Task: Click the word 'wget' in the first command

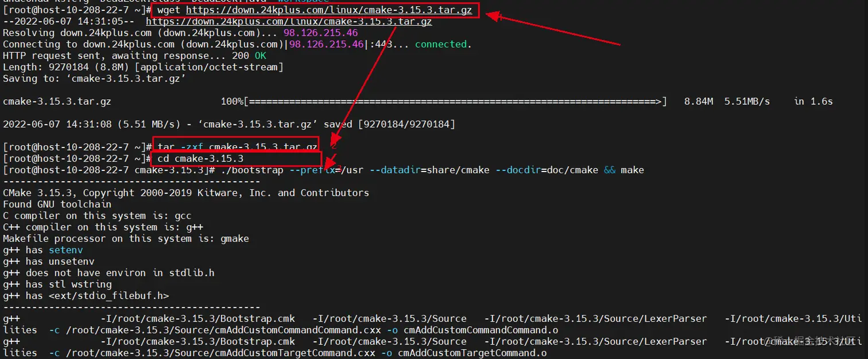Action: click(x=169, y=10)
